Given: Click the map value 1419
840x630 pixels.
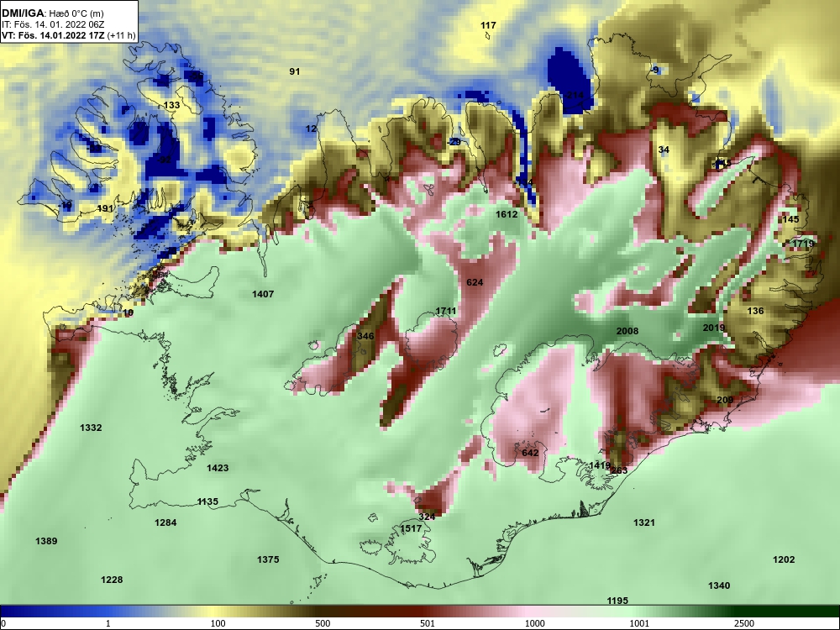Looking at the screenshot, I should coord(600,465).
